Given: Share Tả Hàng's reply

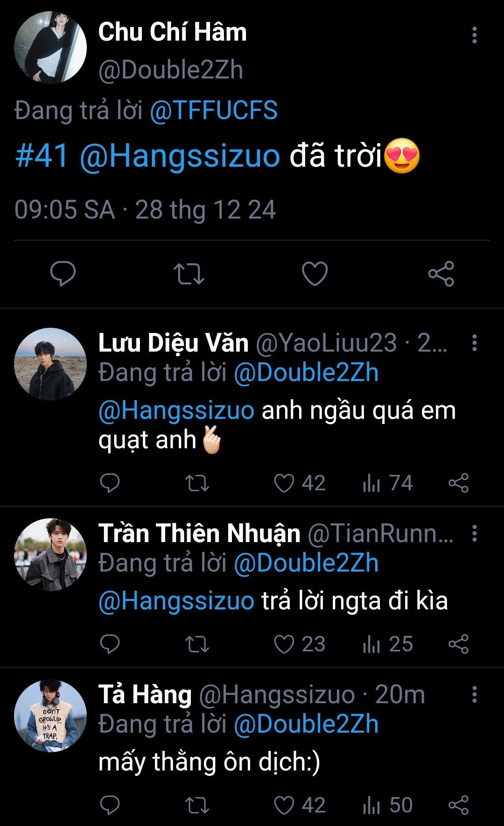Looking at the screenshot, I should [458, 805].
